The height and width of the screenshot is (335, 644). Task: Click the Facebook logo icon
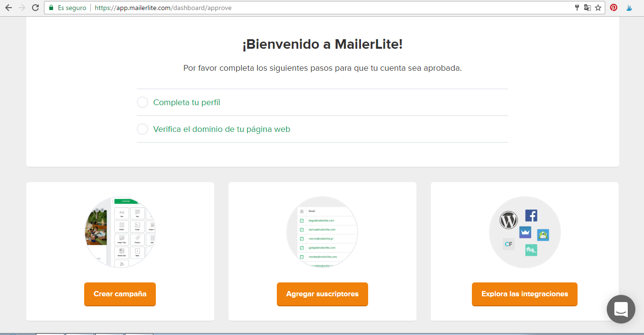coord(531,216)
